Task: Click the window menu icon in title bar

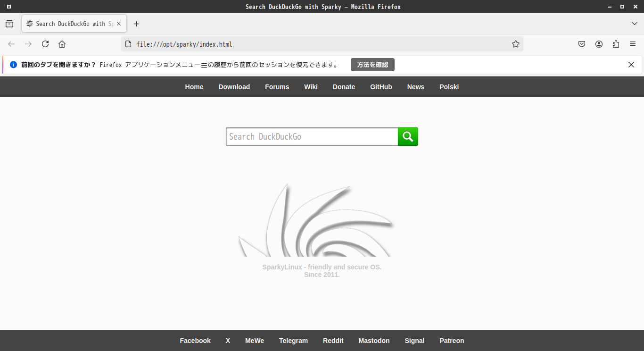Action: [x=8, y=7]
